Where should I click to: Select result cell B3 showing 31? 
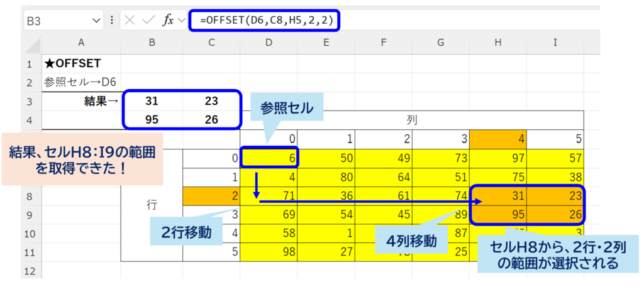click(x=152, y=101)
